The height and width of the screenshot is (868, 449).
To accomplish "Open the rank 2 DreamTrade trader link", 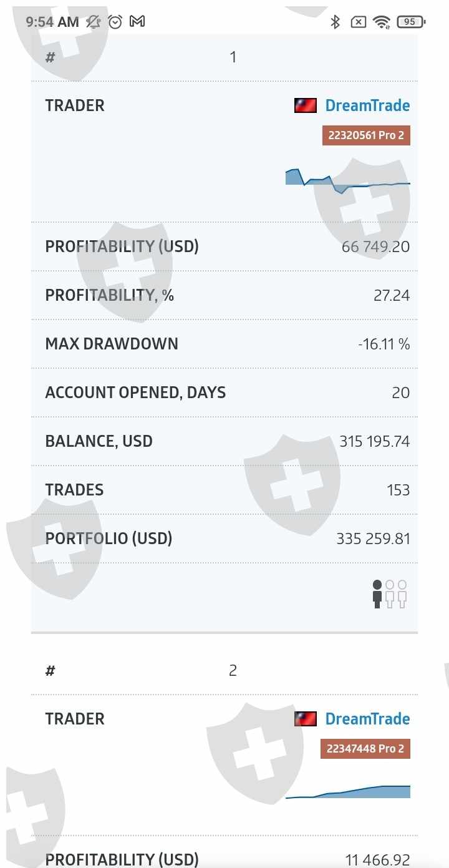I will coord(367,719).
